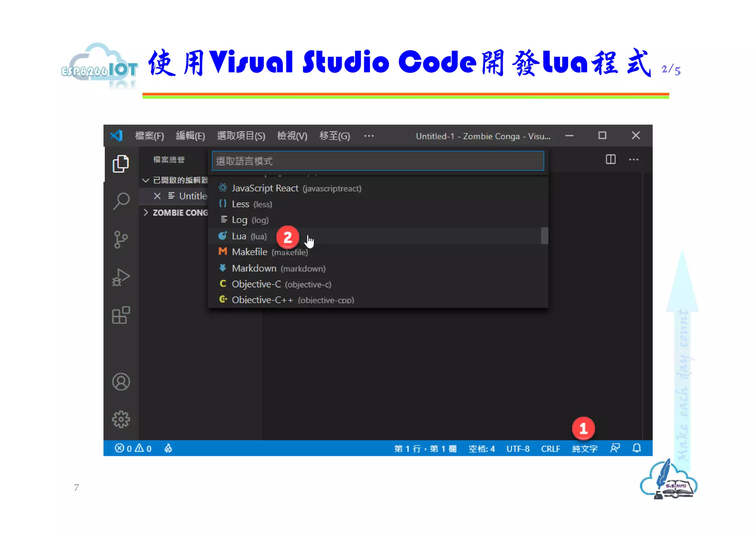756x535 pixels.
Task: Choose Objective-C++ language mode
Action: (374, 300)
